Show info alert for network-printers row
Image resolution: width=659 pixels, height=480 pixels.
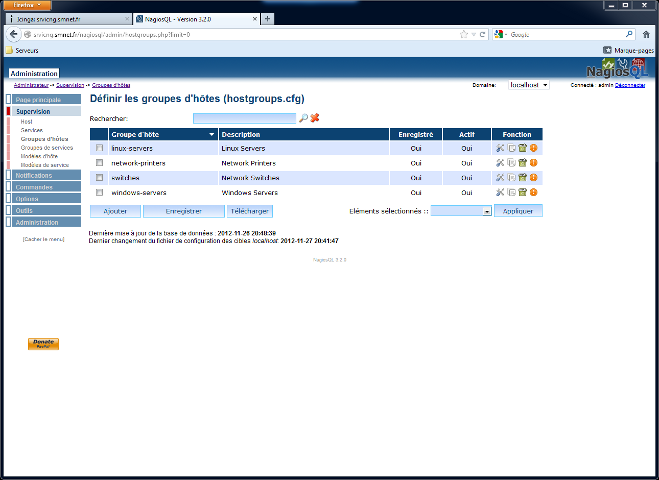533,163
